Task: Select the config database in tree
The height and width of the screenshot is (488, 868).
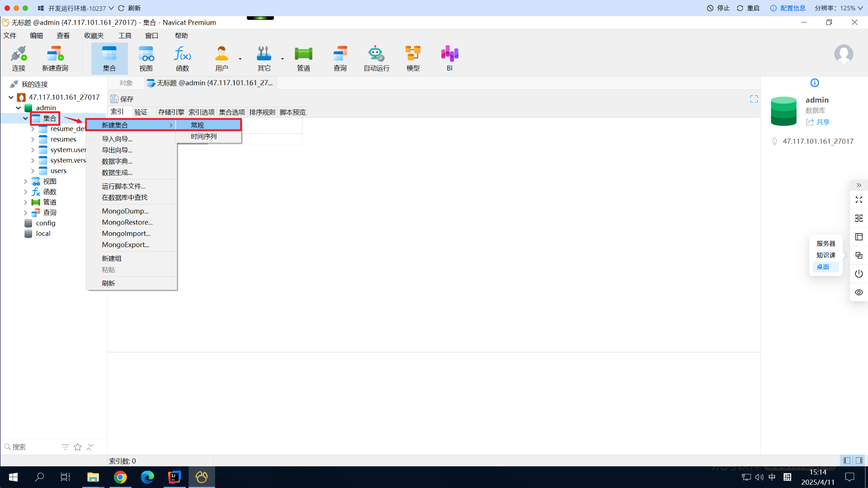Action: tap(46, 223)
